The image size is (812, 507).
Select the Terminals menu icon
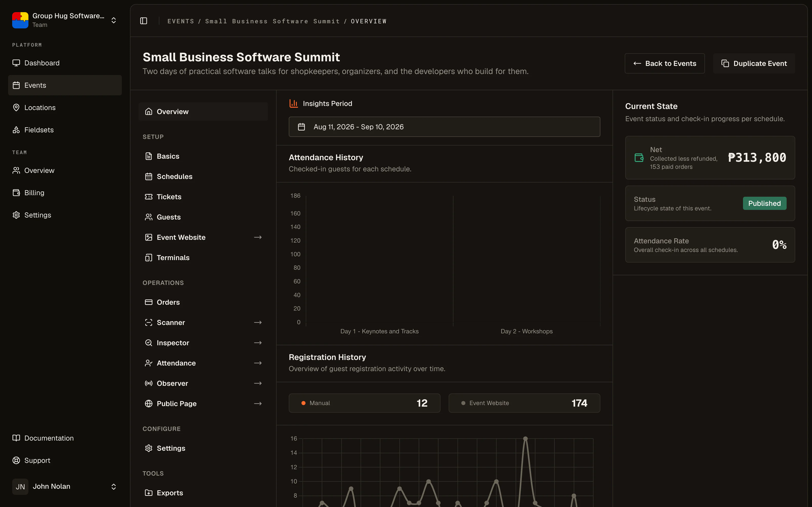click(149, 258)
